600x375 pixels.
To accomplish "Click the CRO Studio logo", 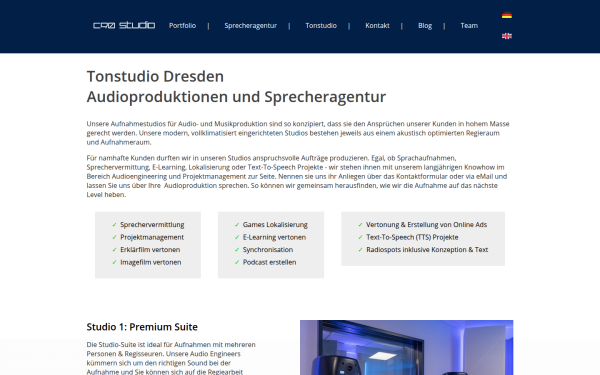I will 124,25.
